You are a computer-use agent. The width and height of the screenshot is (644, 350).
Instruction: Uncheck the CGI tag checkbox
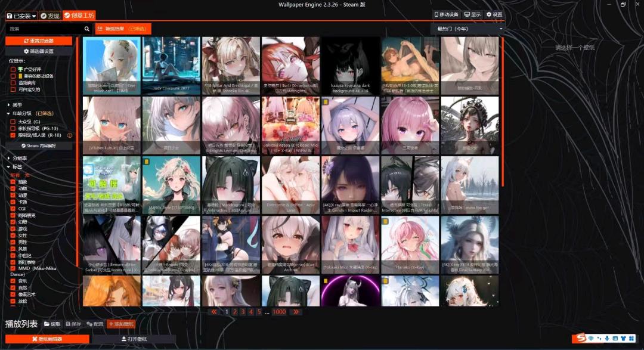[x=13, y=209]
